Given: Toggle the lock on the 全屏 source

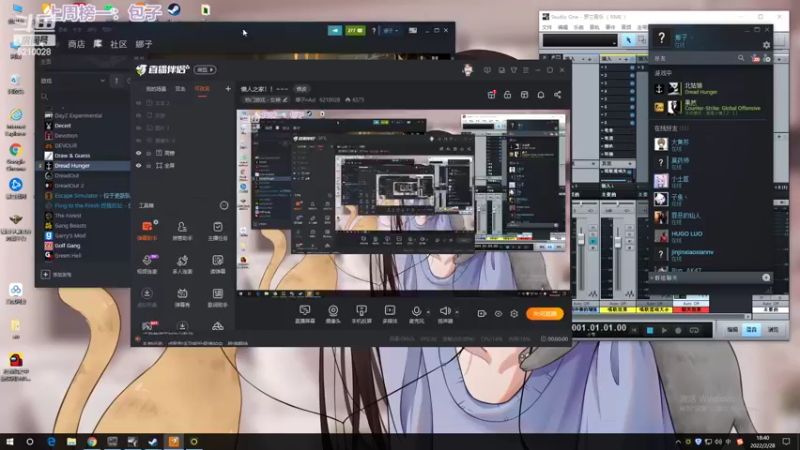Looking at the screenshot, I should tap(148, 166).
